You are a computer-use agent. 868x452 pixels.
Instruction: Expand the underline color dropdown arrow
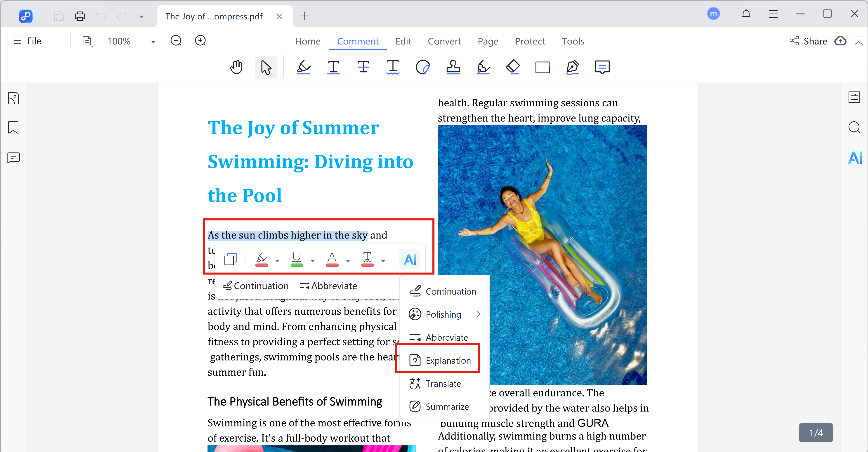coord(313,261)
